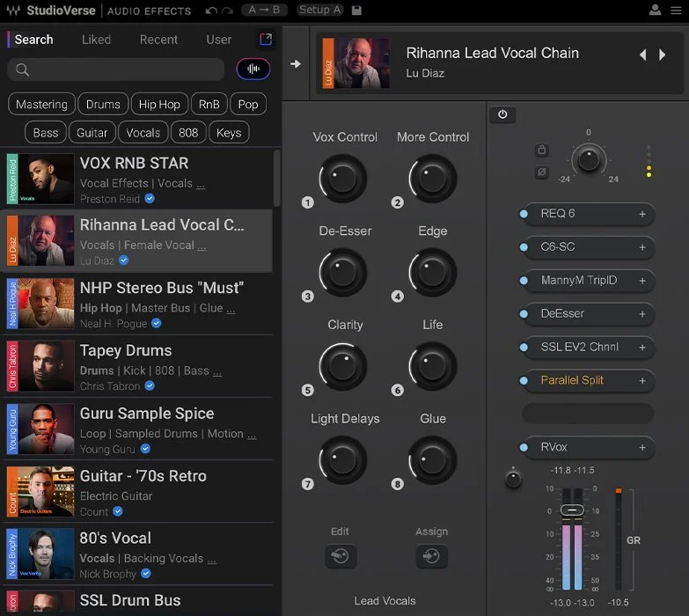The image size is (689, 616).
Task: Bypass the Parallel Split dot
Action: 524,380
